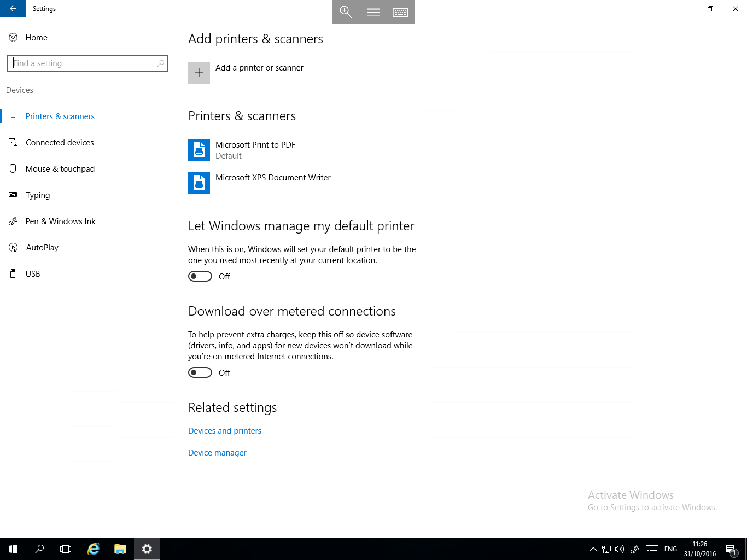This screenshot has height=560, width=747.
Task: Click the pen icon beside Pen & Windows Ink
Action: tap(13, 221)
